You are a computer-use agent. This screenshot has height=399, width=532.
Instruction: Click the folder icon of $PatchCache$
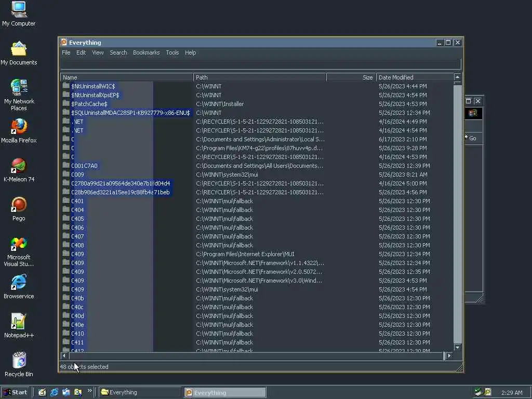(66, 103)
